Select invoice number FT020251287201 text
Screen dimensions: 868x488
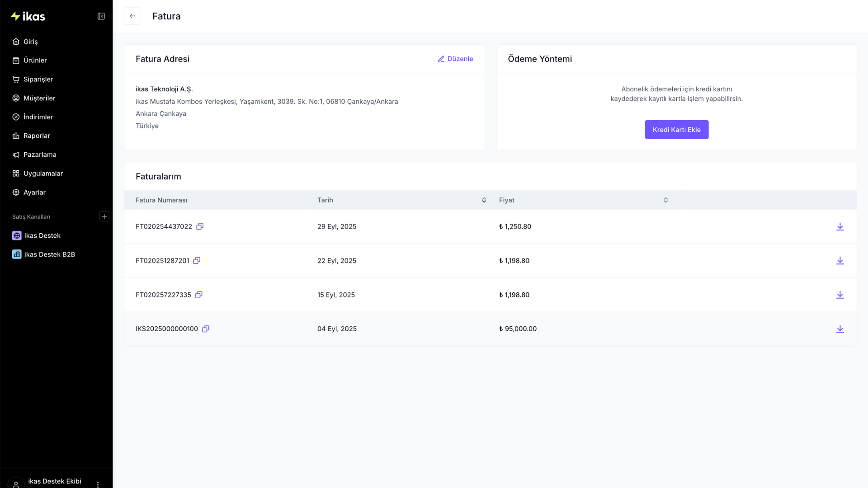[x=162, y=261]
